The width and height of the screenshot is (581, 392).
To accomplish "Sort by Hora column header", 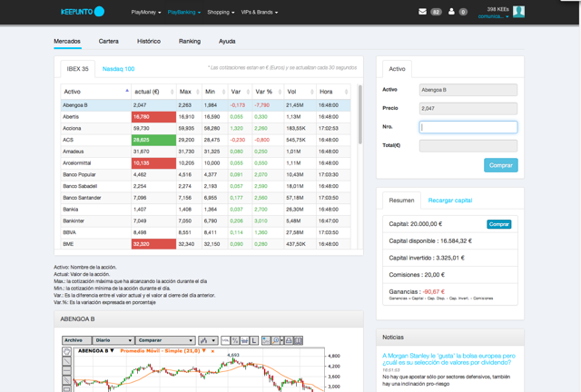I will coord(333,92).
